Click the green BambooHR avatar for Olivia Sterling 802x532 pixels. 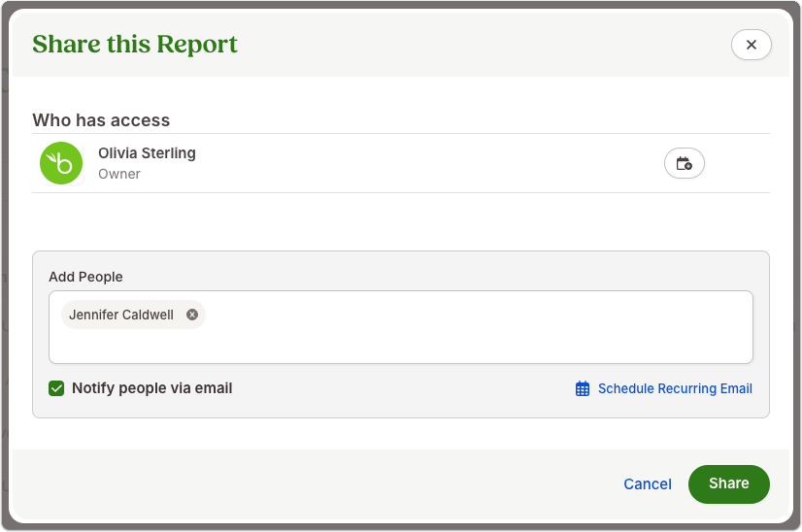click(x=61, y=163)
